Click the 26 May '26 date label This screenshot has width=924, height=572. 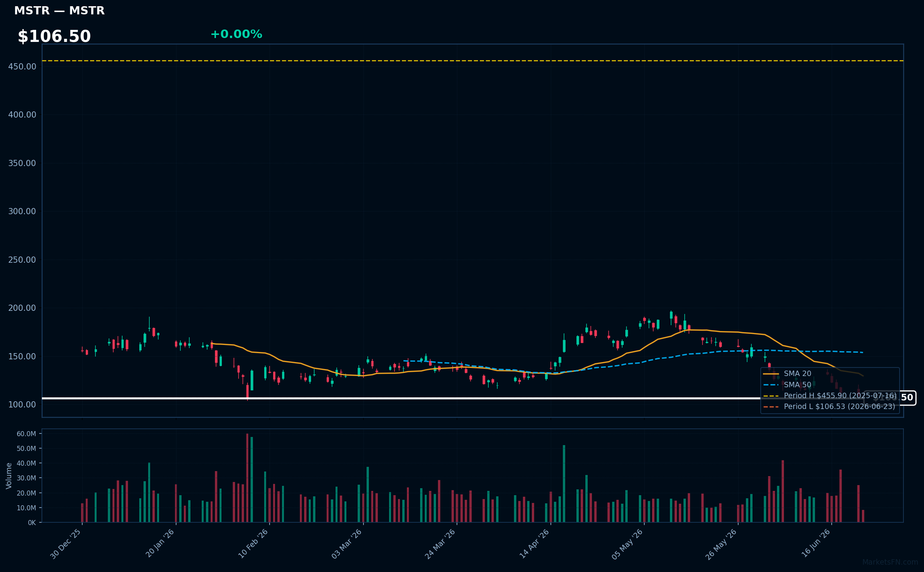721,544
